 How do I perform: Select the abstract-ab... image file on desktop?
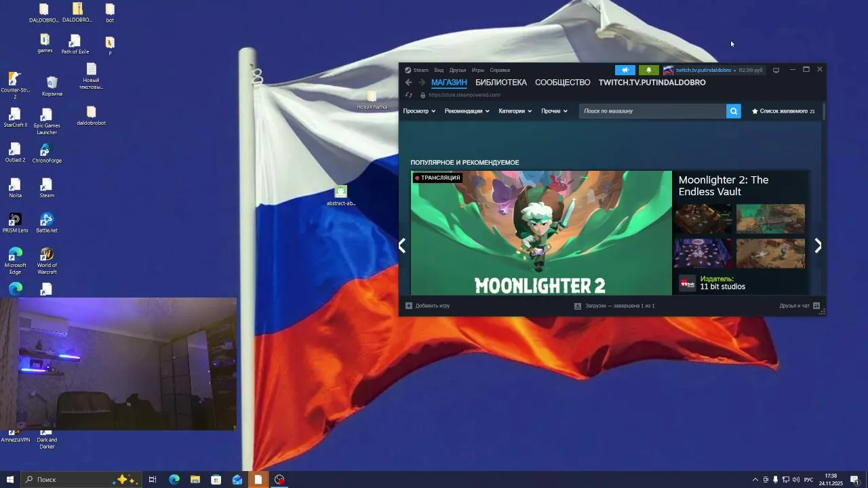341,196
